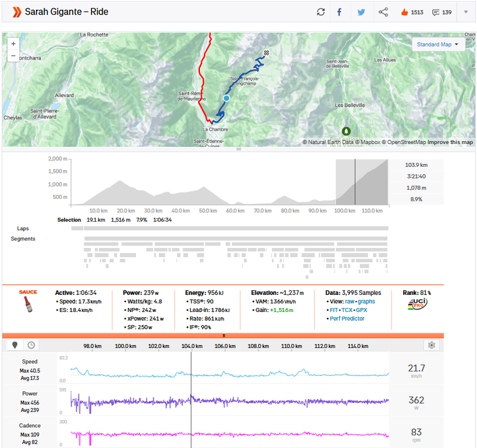Open the Perf Predictor link
This screenshot has height=448, width=477.
[x=350, y=319]
